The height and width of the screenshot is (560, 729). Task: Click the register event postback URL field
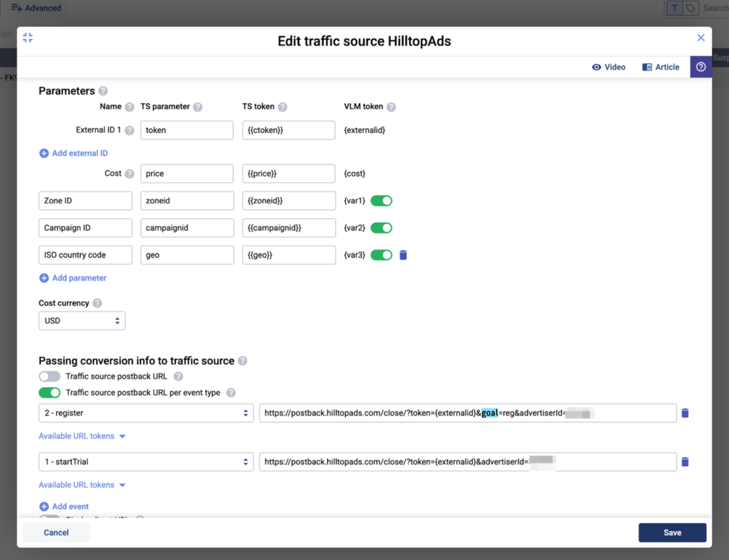click(x=468, y=413)
